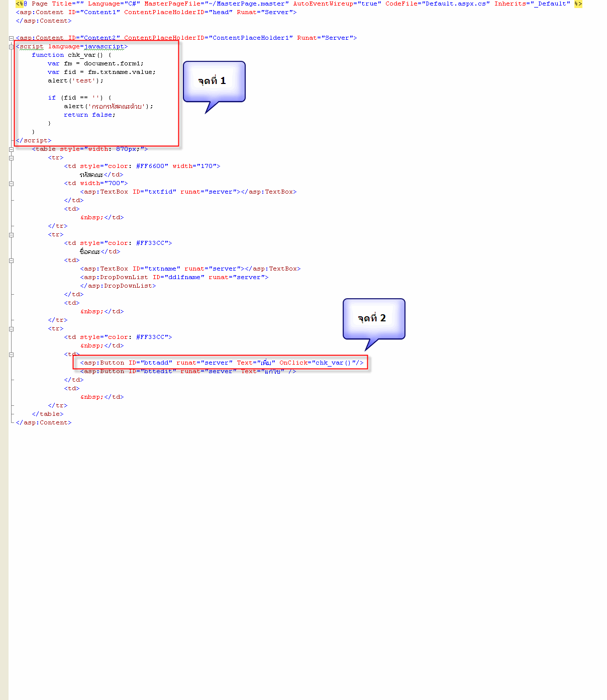Viewport: 607px width, 700px height.
Task: Click ContentPlaceHolderID="head" attribute
Action: pyautogui.click(x=178, y=12)
